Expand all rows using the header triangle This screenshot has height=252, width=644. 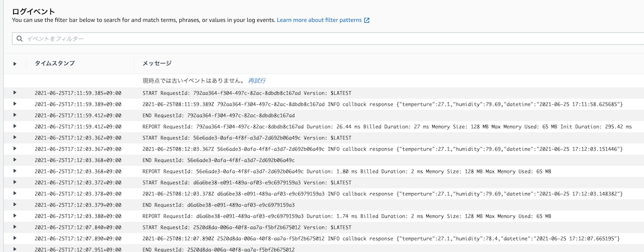pyautogui.click(x=15, y=63)
